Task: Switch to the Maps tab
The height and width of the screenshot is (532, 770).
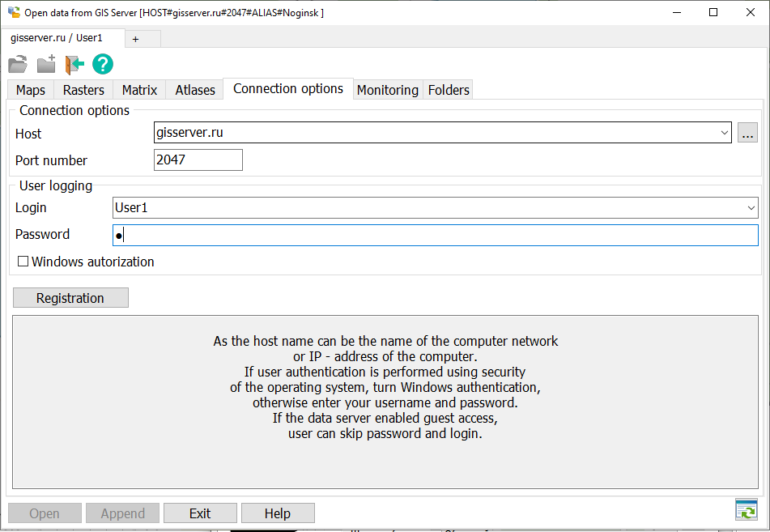Action: 31,90
